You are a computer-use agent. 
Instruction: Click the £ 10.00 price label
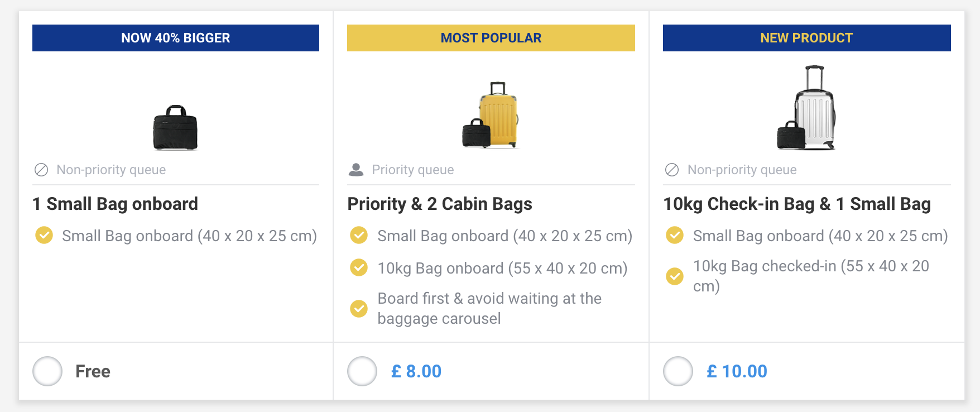click(737, 371)
